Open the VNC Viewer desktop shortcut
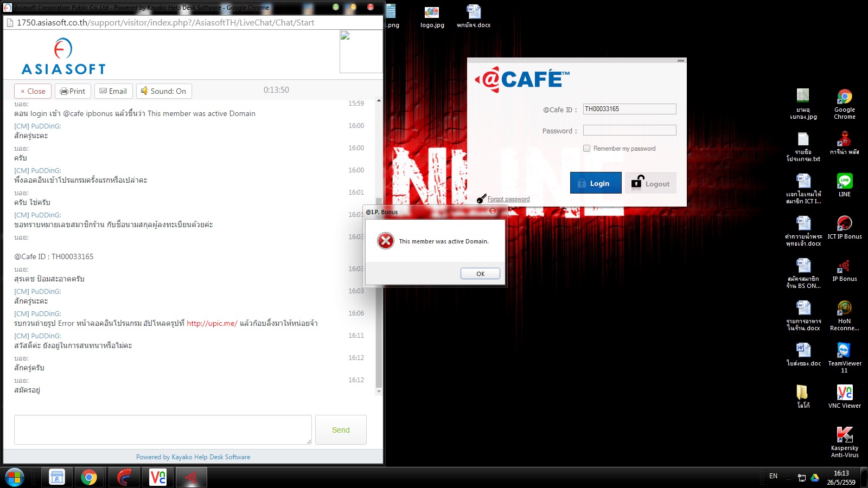 pyautogui.click(x=845, y=396)
